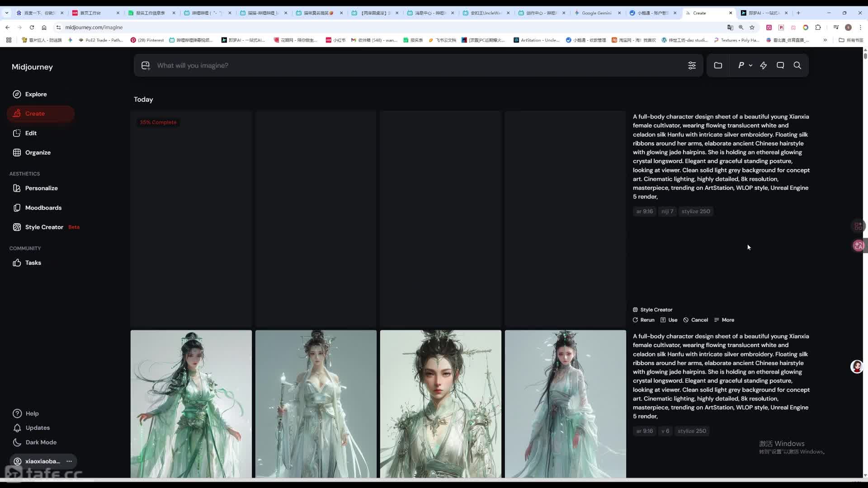Click Use on the in-progress job
The image size is (868, 488).
669,320
